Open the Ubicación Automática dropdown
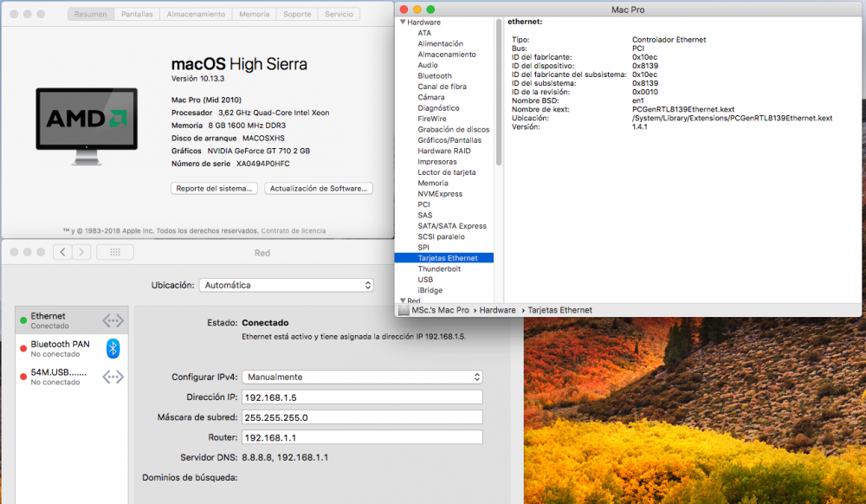This screenshot has height=504, width=866. (286, 286)
